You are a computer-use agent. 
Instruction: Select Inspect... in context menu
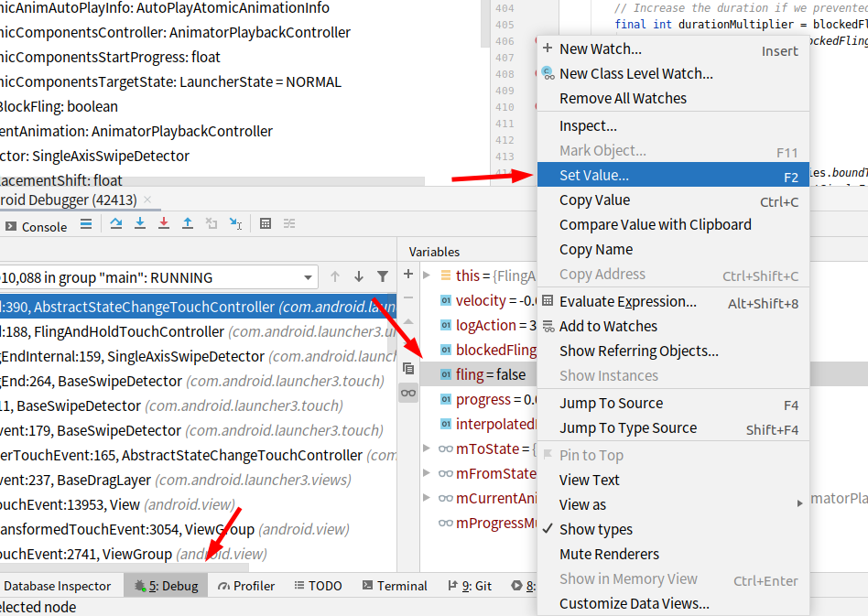point(673,125)
